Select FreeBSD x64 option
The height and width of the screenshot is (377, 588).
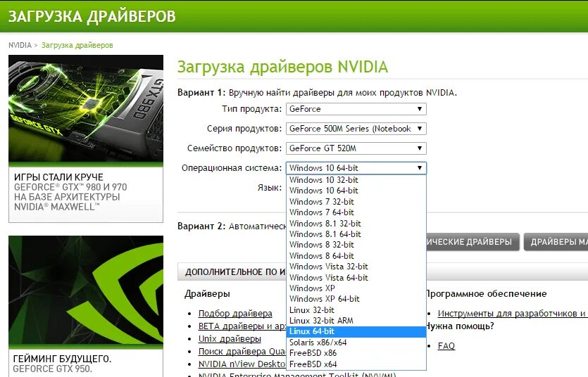(356, 364)
